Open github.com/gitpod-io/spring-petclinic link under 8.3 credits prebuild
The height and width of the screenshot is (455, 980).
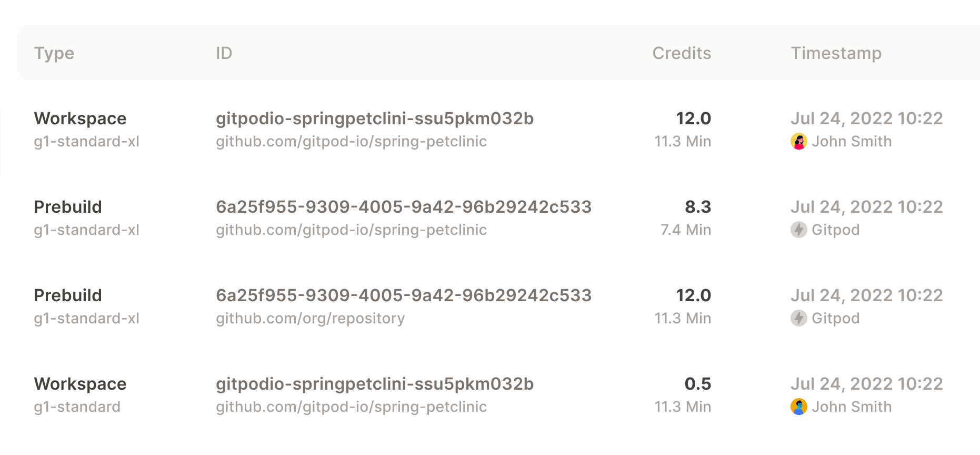coord(351,230)
